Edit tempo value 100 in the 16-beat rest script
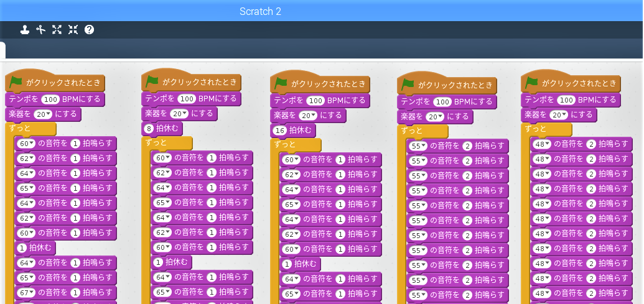This screenshot has height=304, width=644. pos(315,101)
